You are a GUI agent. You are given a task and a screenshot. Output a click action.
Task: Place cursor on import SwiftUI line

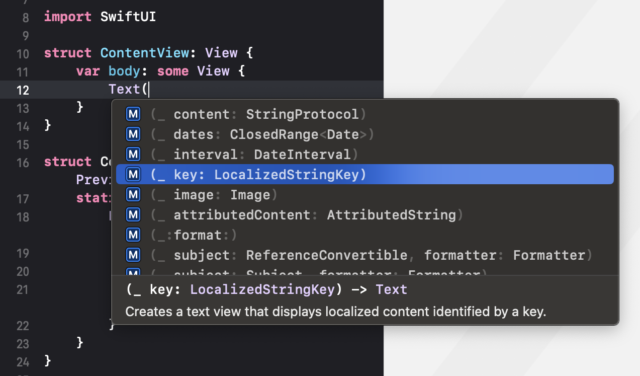click(100, 17)
